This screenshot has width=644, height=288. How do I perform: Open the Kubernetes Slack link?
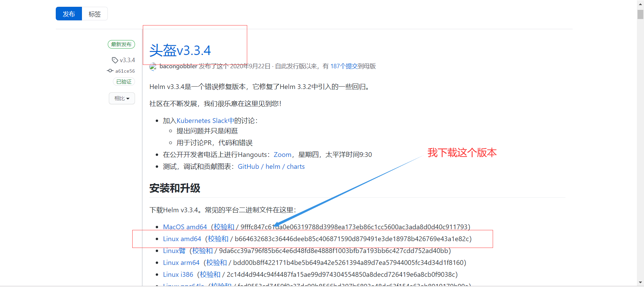(x=205, y=121)
